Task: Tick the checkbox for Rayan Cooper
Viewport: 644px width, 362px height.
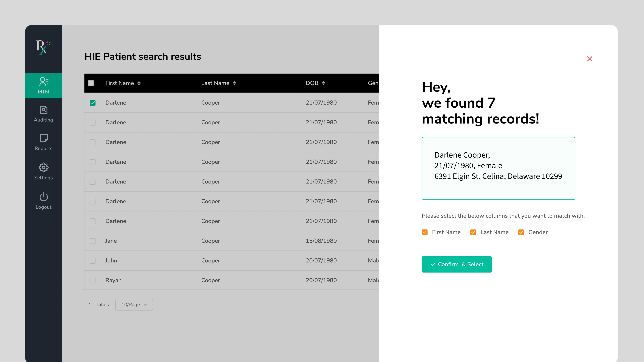Action: (93, 281)
